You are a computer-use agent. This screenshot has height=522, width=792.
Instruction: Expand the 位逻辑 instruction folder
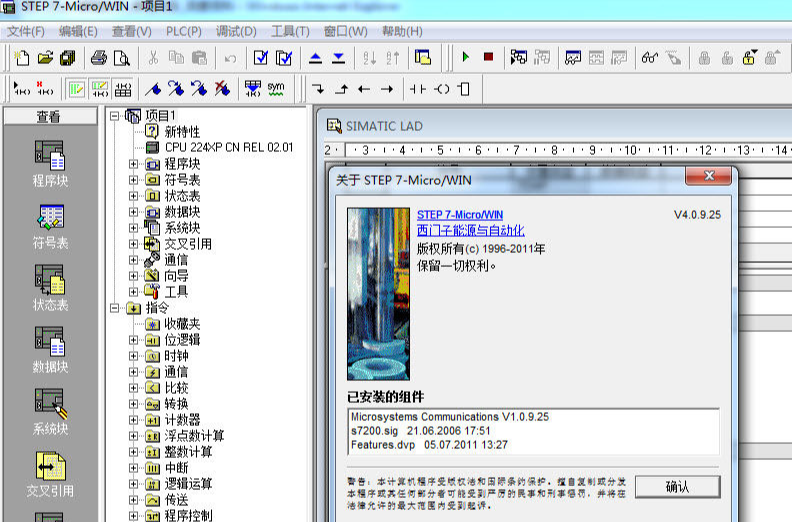(134, 340)
